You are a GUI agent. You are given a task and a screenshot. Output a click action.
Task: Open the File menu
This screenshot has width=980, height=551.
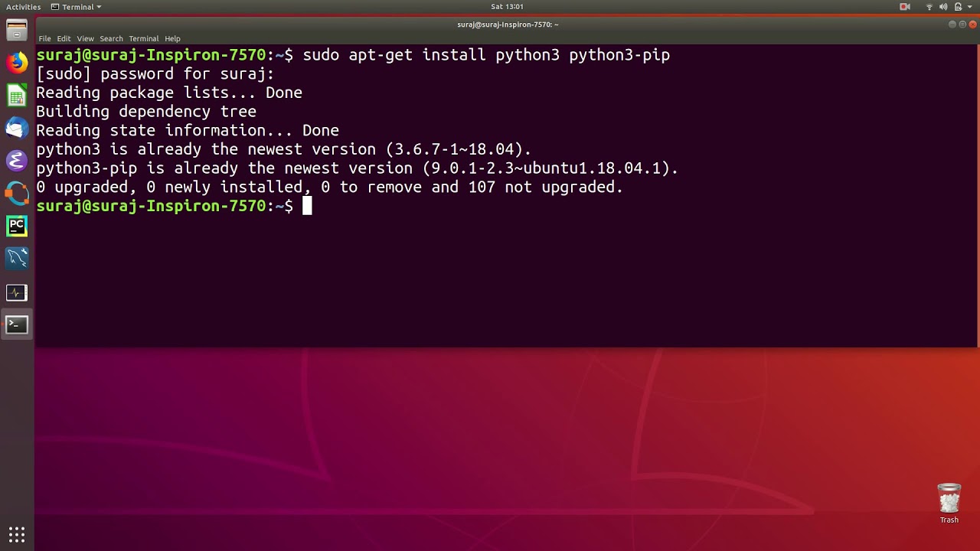click(44, 38)
